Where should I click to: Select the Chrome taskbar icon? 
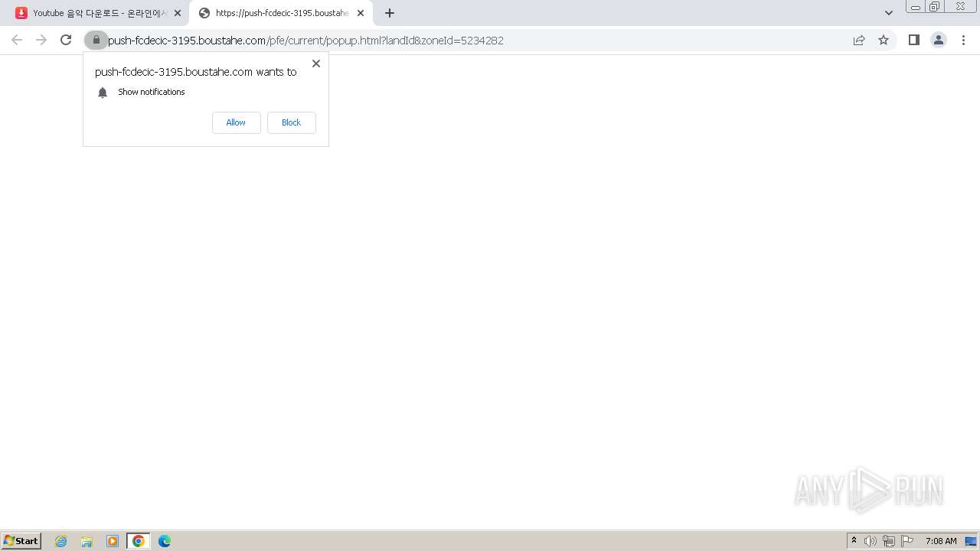point(139,541)
